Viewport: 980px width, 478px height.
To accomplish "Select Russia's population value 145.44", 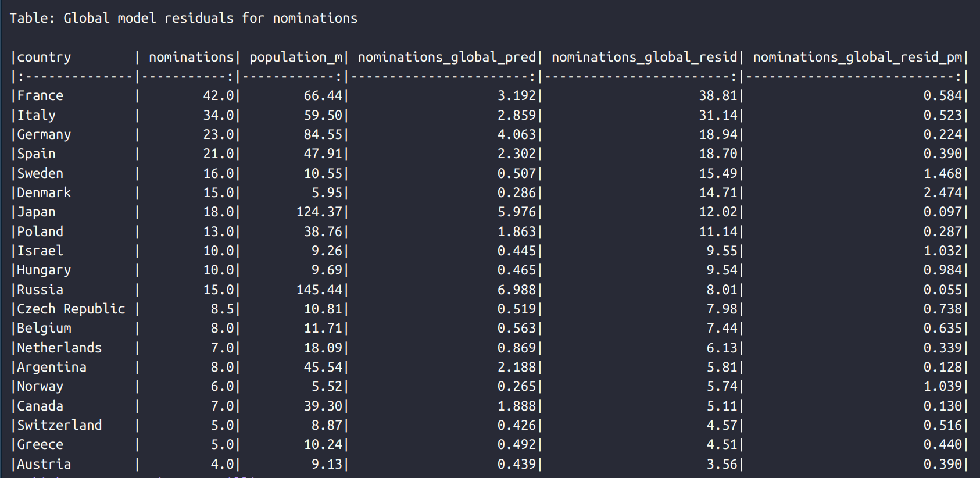I will [319, 290].
